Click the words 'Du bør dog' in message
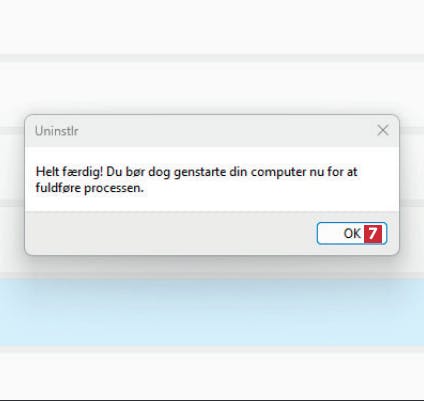This screenshot has width=424, height=401. (x=138, y=172)
